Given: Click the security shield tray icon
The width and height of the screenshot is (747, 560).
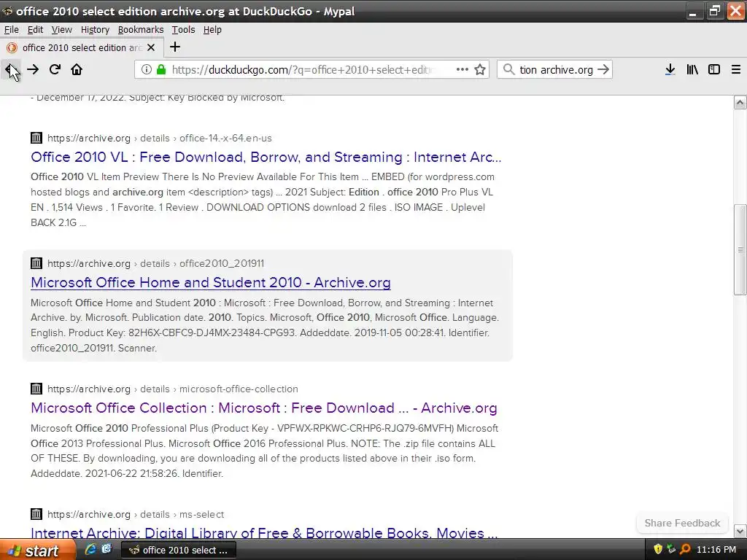Looking at the screenshot, I should click(x=658, y=550).
